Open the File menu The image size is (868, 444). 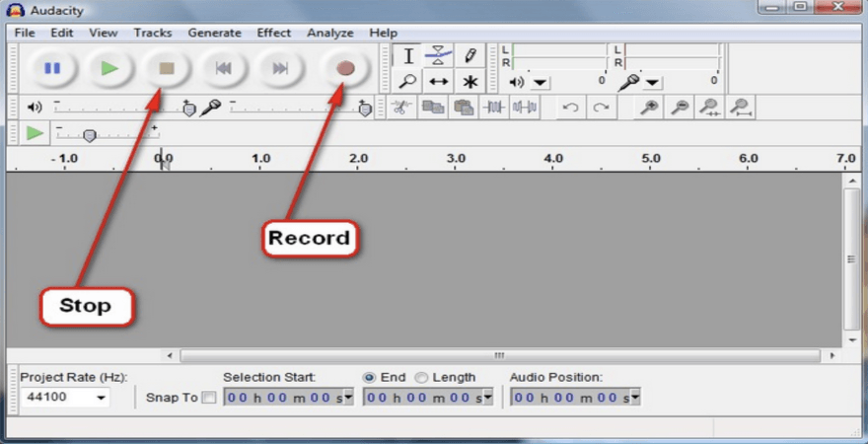point(25,33)
